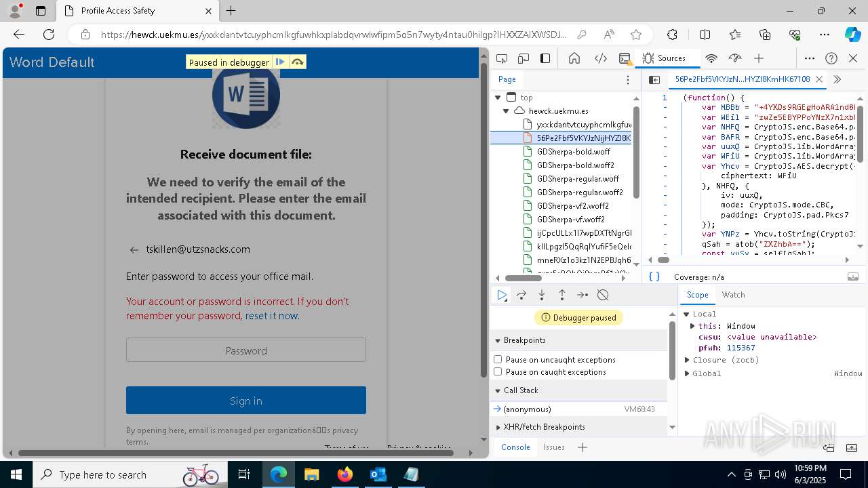The height and width of the screenshot is (488, 868).
Task: Step into next function call
Action: point(542,295)
